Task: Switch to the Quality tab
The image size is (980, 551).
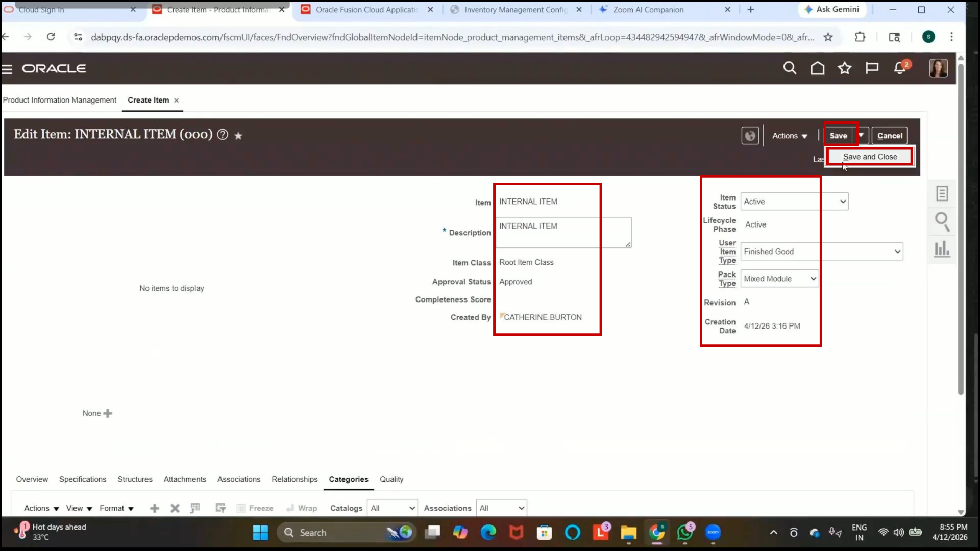Action: pos(391,479)
